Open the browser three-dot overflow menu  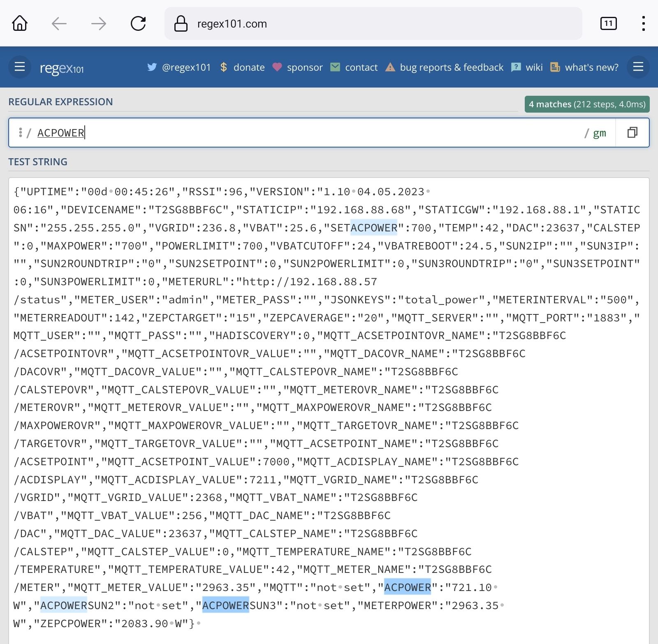(x=644, y=23)
